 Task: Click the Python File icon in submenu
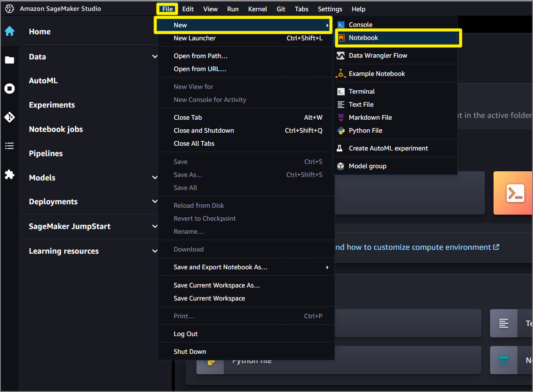pyautogui.click(x=341, y=131)
